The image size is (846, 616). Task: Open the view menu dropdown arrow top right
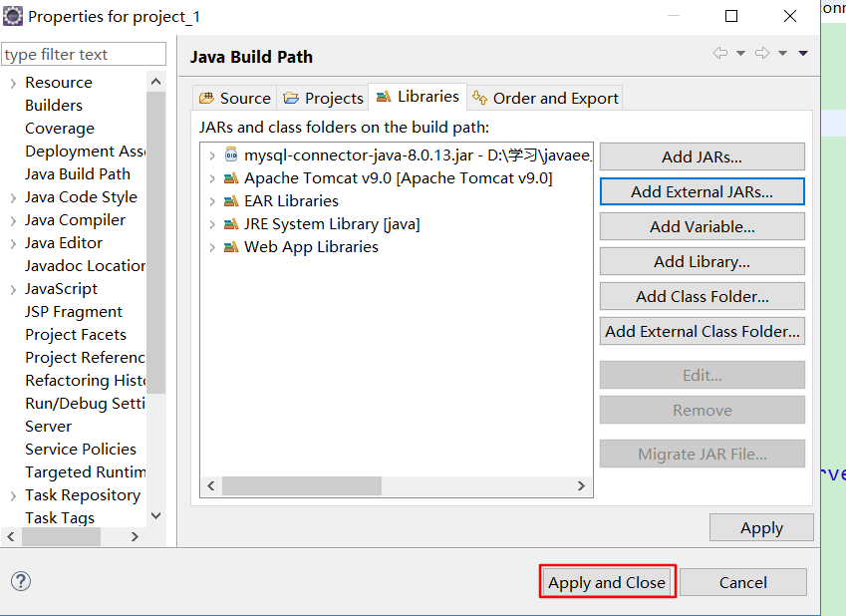click(x=803, y=54)
